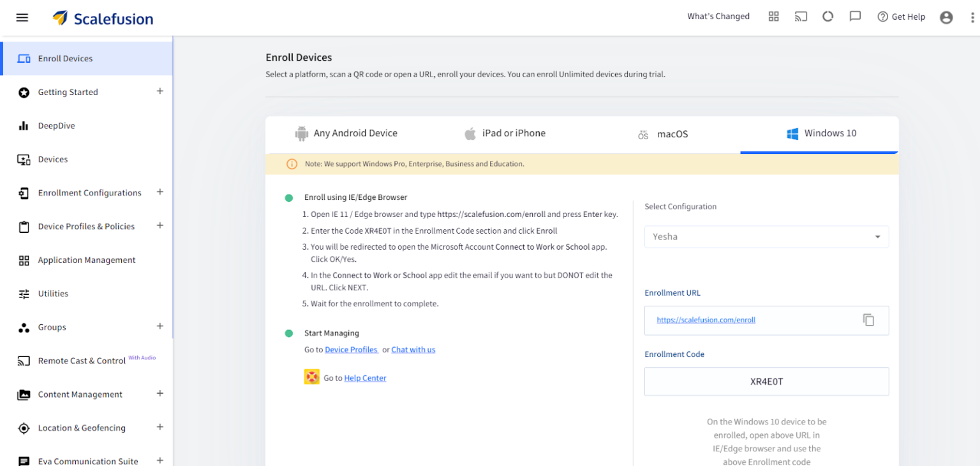Expand the Getting Started menu
980x466 pixels.
pos(160,91)
